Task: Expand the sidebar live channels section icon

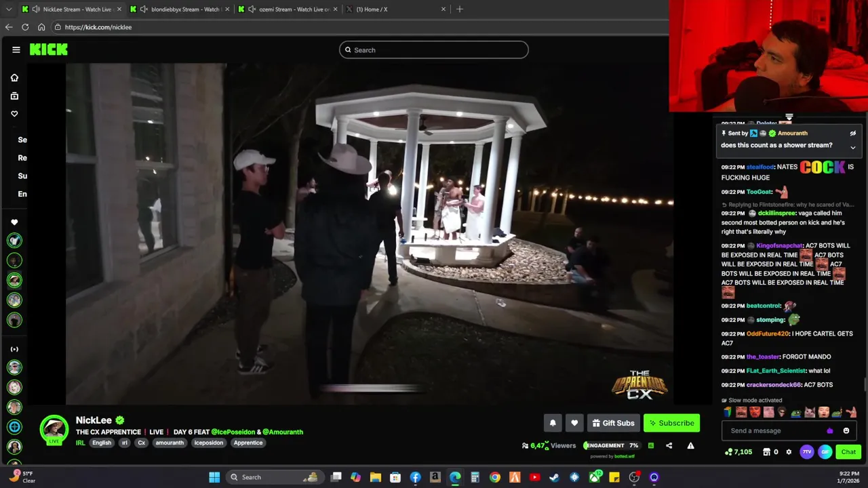Action: click(14, 349)
